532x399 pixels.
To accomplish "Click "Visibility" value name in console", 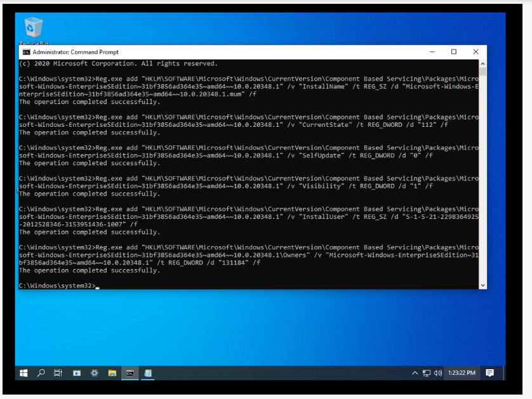I will click(321, 186).
